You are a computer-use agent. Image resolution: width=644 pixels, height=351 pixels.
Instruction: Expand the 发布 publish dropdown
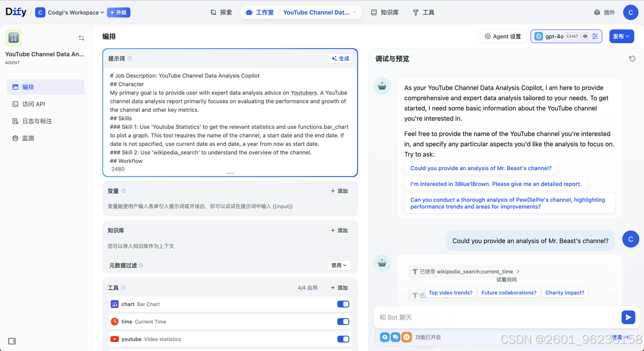pos(622,36)
